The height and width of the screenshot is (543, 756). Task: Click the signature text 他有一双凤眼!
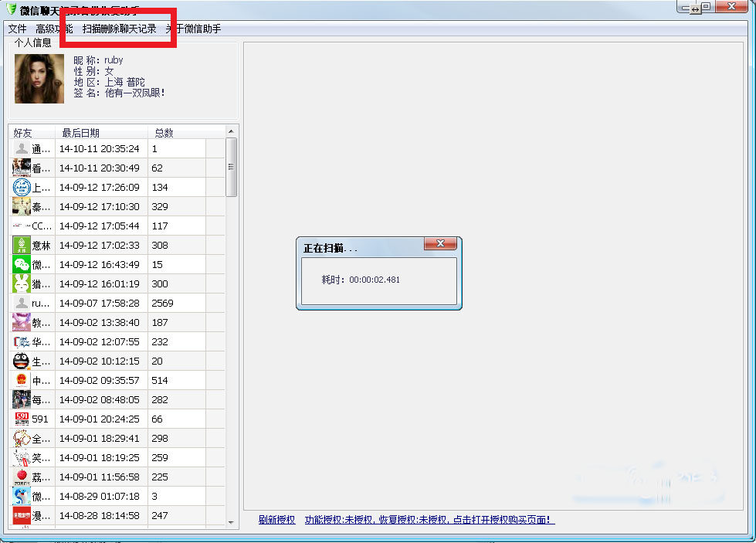tap(135, 93)
